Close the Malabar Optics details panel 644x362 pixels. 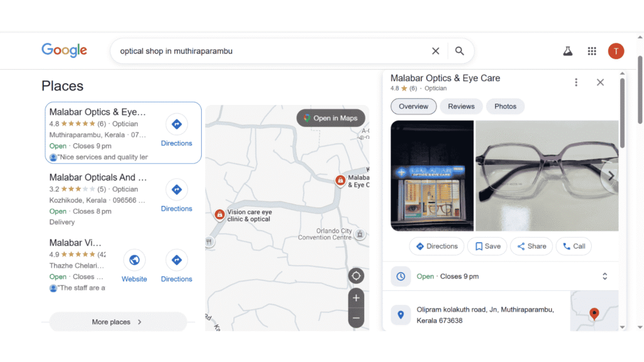point(600,82)
